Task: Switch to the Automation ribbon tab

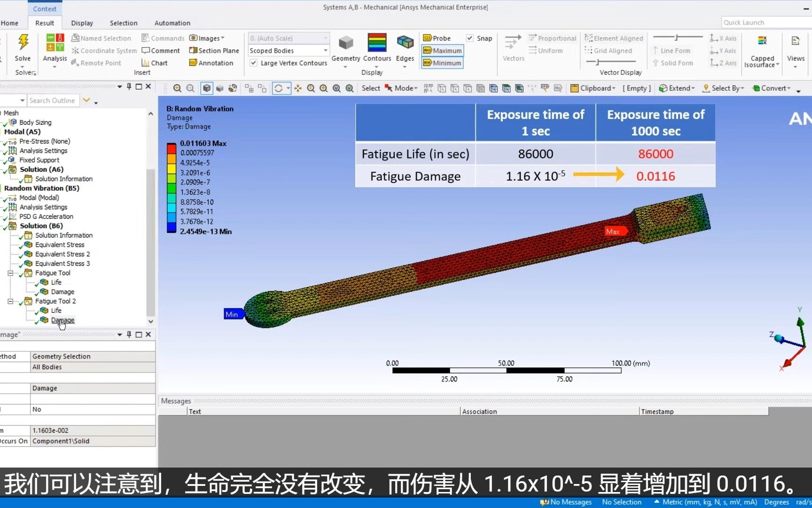Action: tap(172, 23)
